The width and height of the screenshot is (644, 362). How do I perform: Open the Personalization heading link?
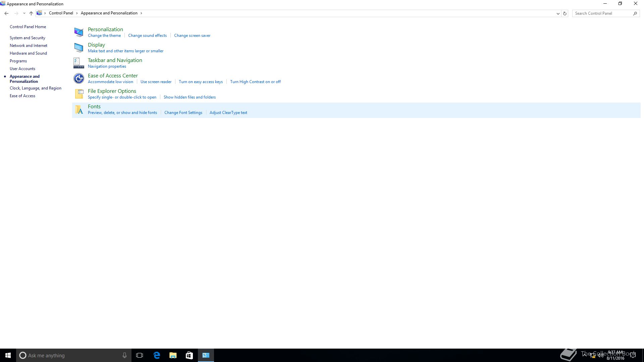click(105, 29)
